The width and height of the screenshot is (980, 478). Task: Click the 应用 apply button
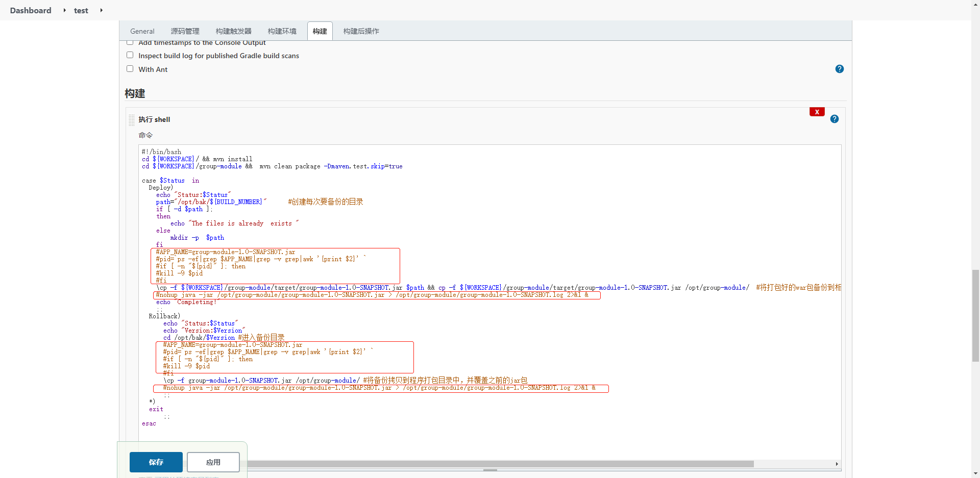click(x=213, y=462)
